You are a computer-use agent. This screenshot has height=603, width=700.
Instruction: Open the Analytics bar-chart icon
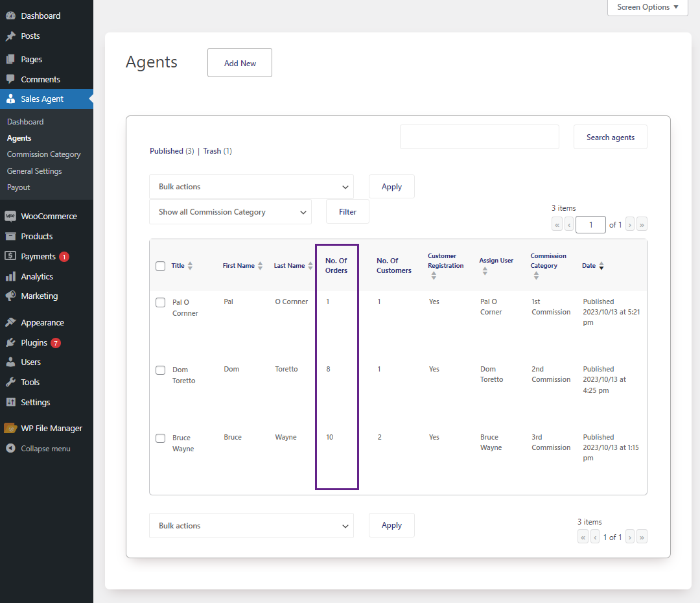click(10, 276)
